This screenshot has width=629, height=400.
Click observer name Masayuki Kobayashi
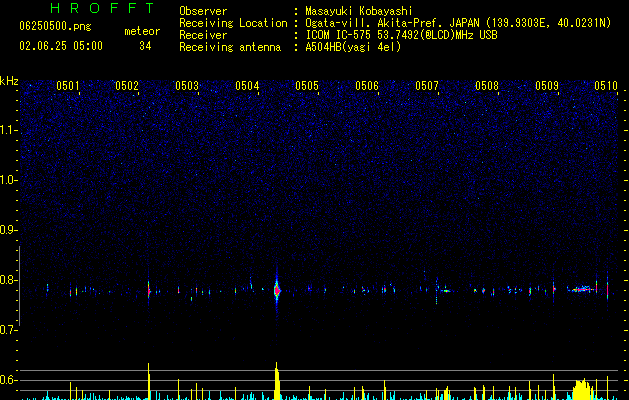click(x=359, y=11)
